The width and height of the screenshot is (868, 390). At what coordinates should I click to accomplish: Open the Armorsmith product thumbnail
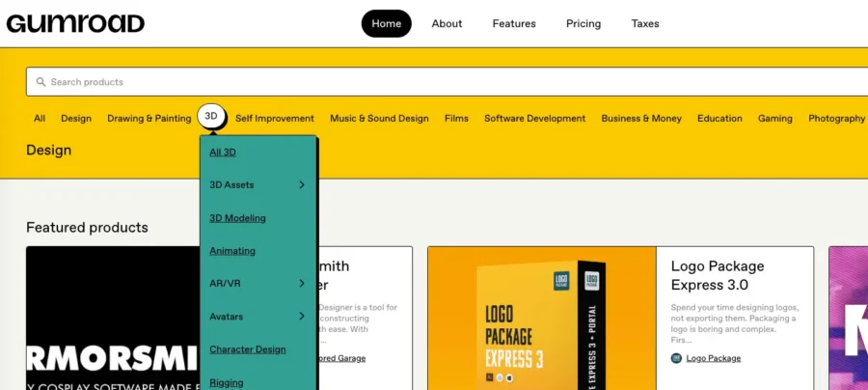click(113, 318)
